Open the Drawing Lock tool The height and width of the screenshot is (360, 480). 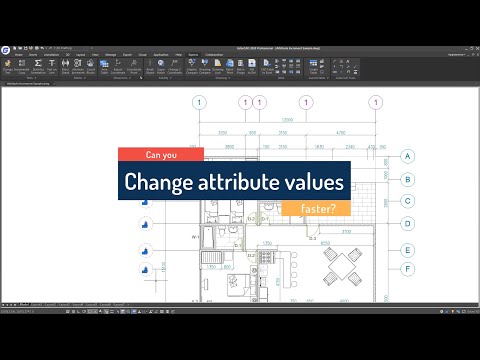pyautogui.click(x=218, y=67)
